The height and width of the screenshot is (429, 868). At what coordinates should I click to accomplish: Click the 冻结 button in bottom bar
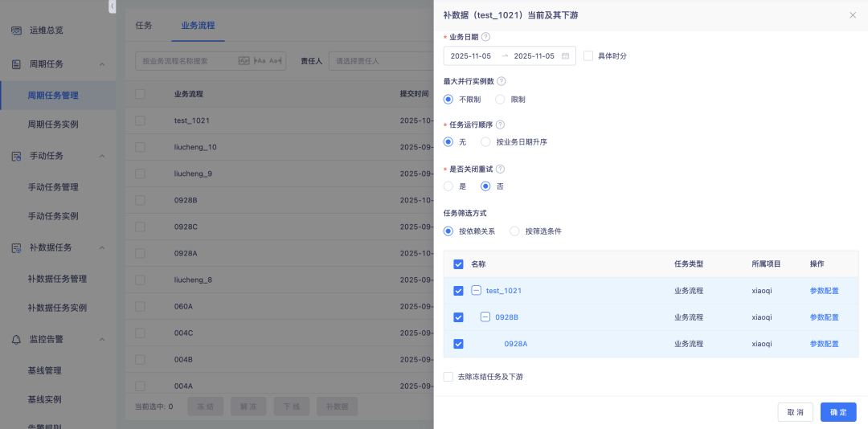coord(206,407)
